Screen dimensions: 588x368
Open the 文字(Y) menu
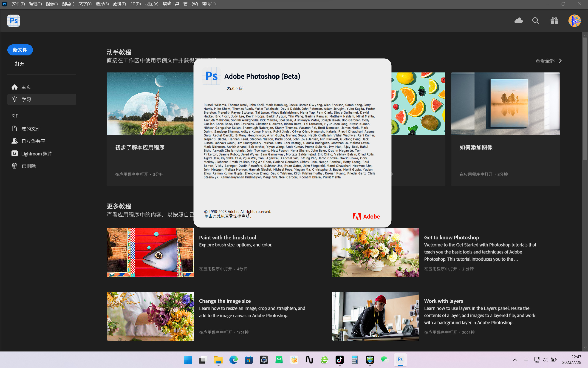85,4
